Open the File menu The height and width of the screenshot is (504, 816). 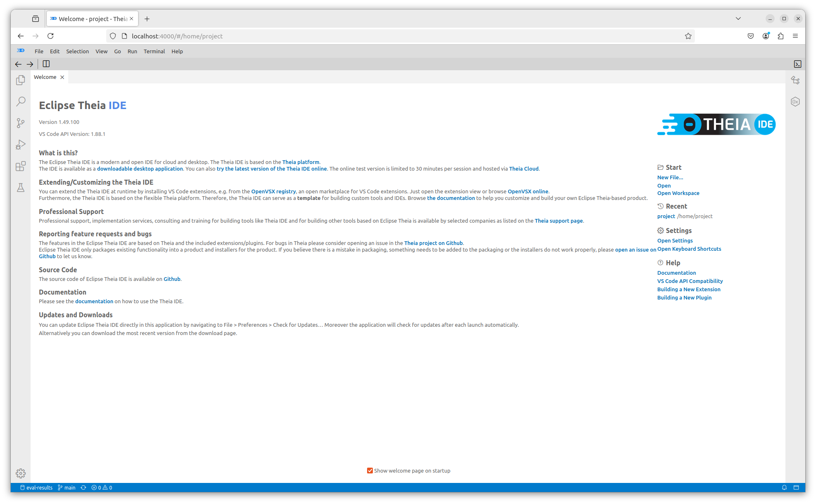pyautogui.click(x=39, y=51)
